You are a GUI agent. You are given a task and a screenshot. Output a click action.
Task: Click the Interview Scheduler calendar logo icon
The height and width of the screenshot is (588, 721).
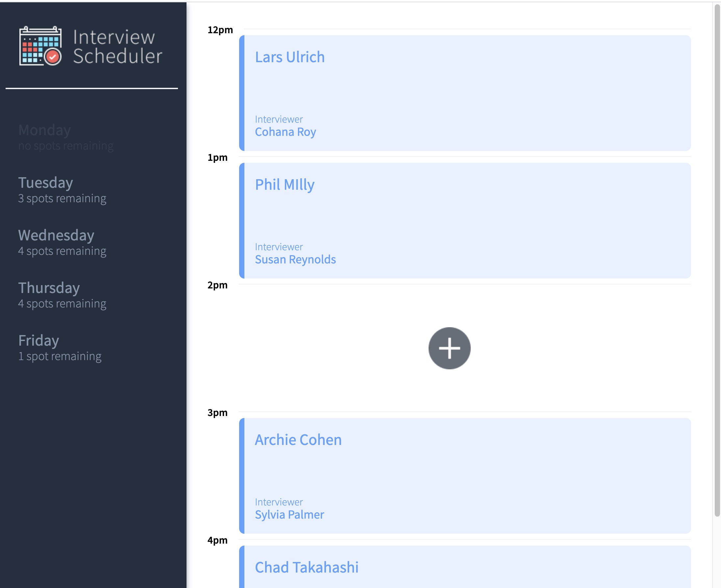point(41,46)
